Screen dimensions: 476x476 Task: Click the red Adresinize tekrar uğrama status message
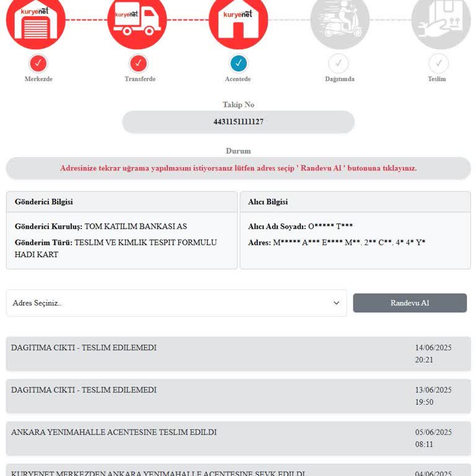pos(238,168)
